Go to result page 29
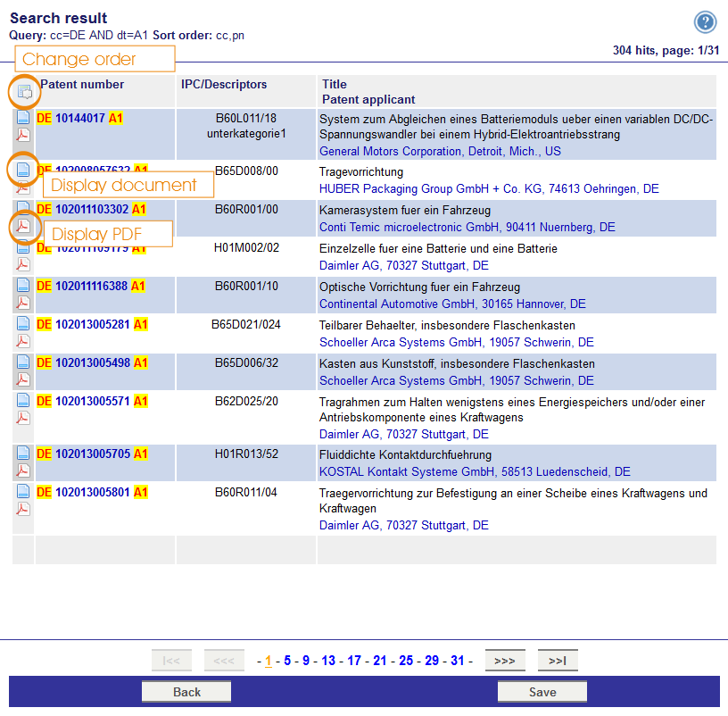Viewport: 728px width, 716px height. [432, 661]
